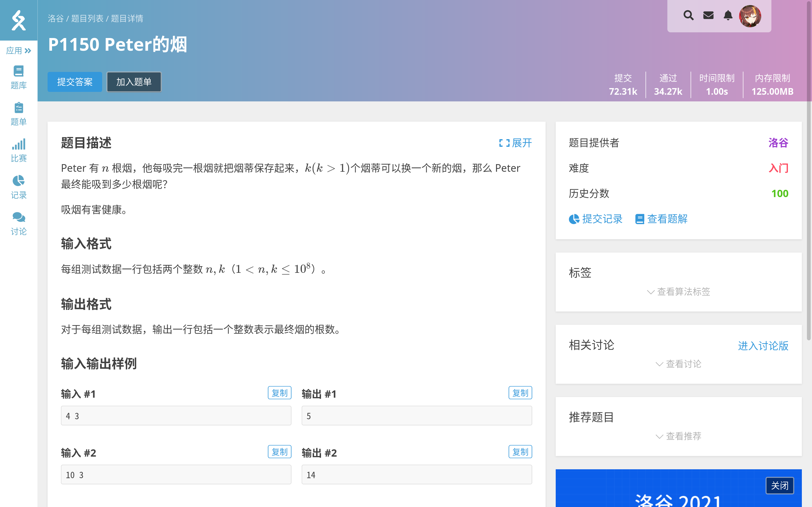Copy sample input #1 using 复制
Screen dimensions: 812x507
[x=279, y=393]
